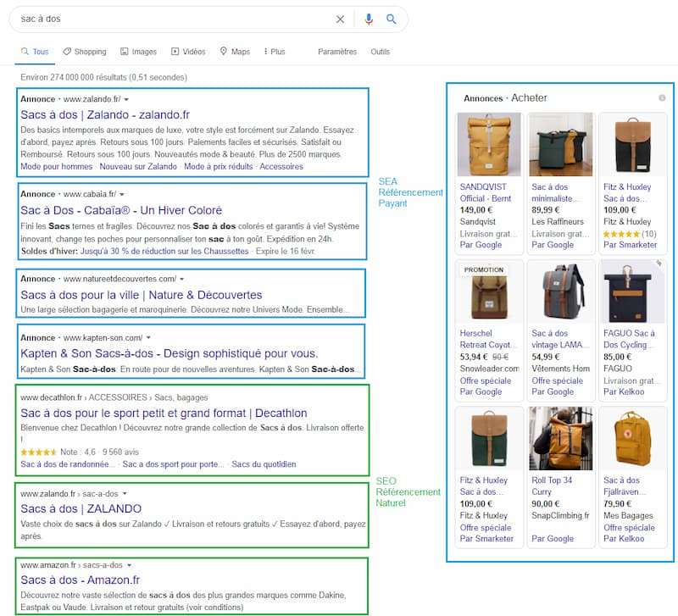678x616 pixels.
Task: Open the Maps tab
Action: (235, 52)
